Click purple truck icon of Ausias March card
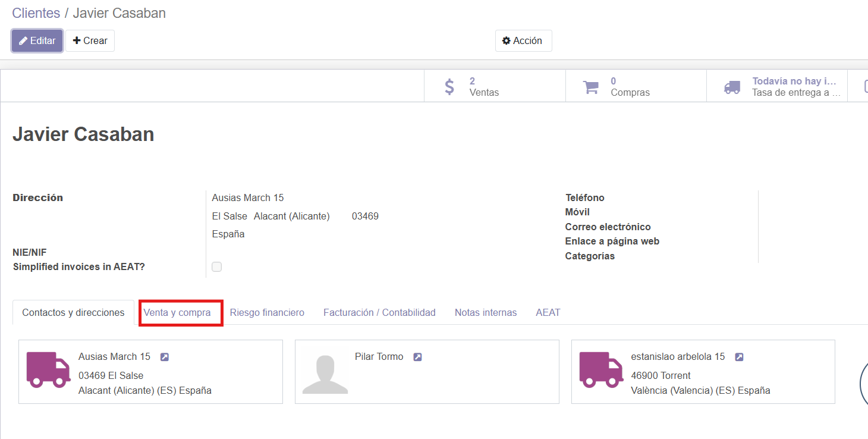Screen dimensions: 868x439 click(x=49, y=369)
